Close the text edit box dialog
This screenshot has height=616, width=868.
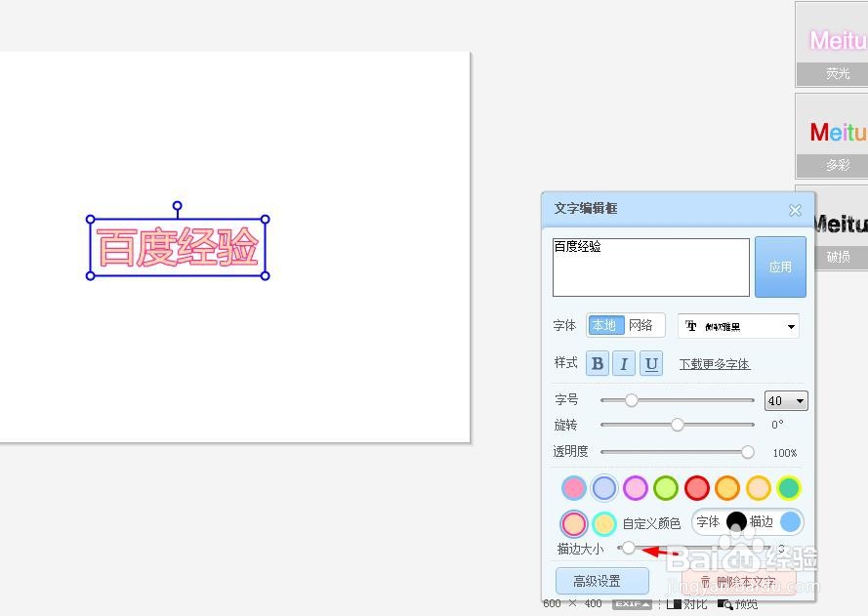point(795,210)
